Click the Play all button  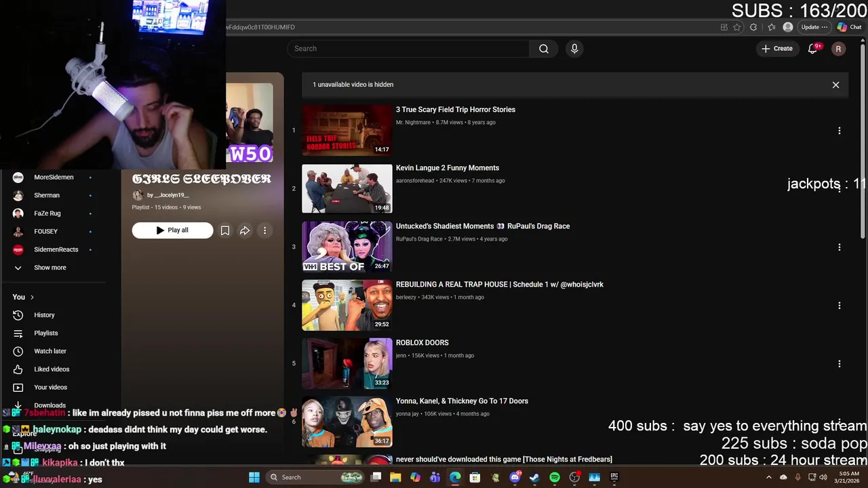click(x=172, y=230)
